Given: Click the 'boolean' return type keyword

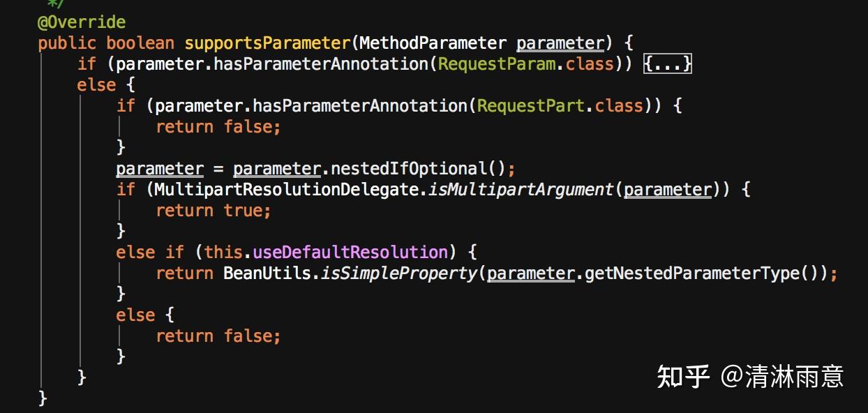Looking at the screenshot, I should pos(140,43).
